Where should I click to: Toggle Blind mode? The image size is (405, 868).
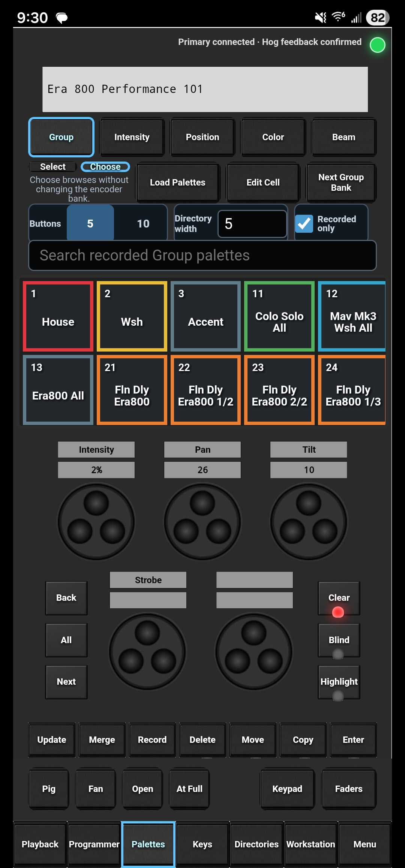(339, 640)
